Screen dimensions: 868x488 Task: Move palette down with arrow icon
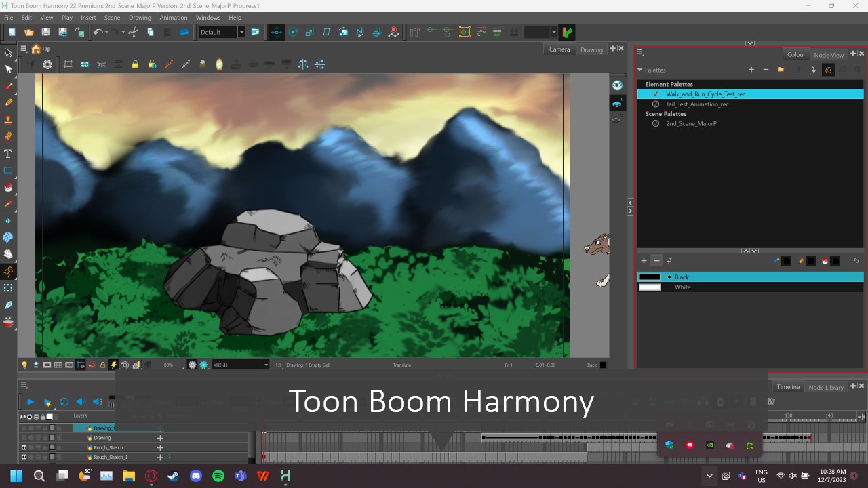pyautogui.click(x=813, y=70)
